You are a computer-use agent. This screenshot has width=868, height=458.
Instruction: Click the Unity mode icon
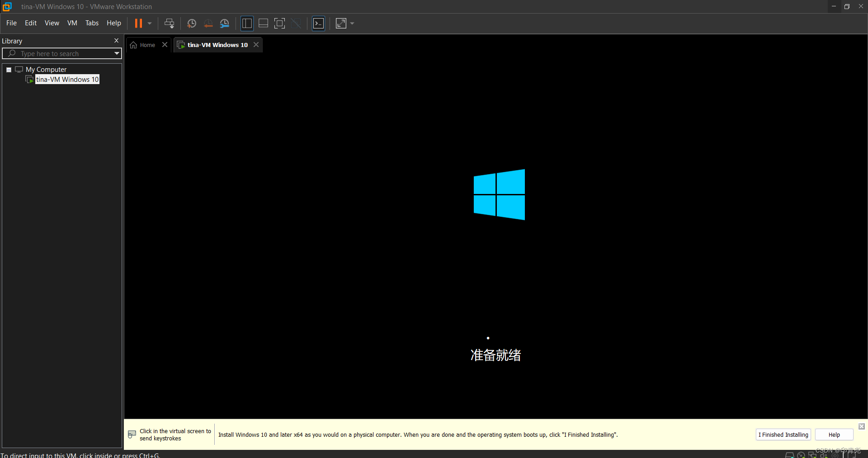coord(296,23)
